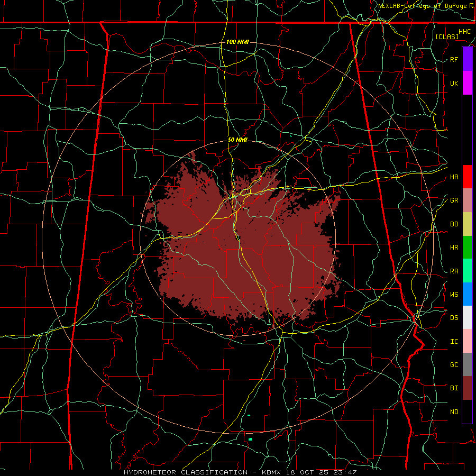Click the BI brown legend swatch
The width and height of the screenshot is (476, 476).
(x=467, y=388)
